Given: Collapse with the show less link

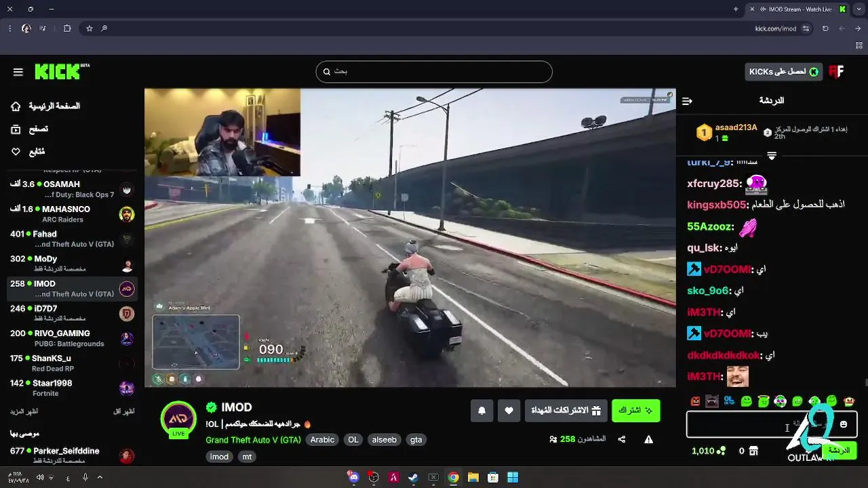Looking at the screenshot, I should pos(123,411).
